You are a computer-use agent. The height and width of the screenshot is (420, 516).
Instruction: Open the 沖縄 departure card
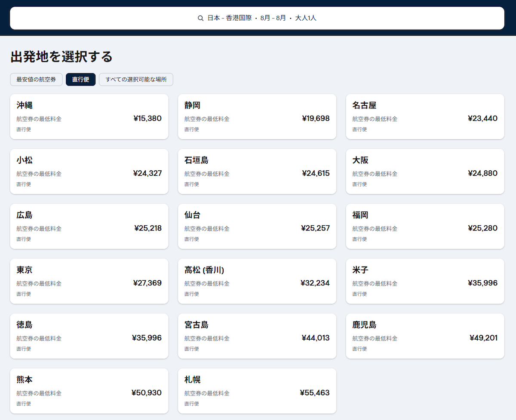click(89, 116)
